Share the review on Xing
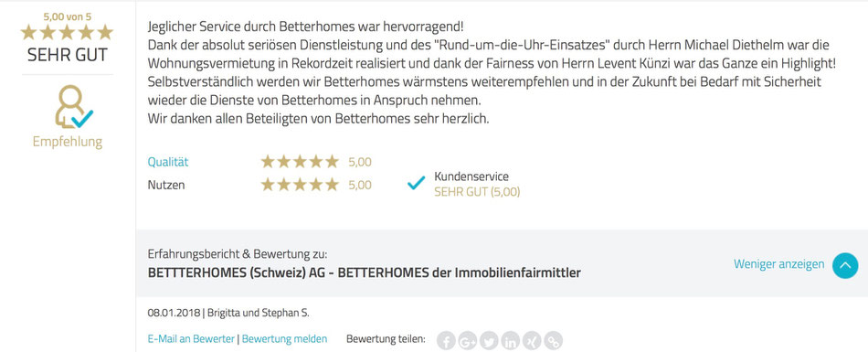868x352 pixels. (532, 340)
